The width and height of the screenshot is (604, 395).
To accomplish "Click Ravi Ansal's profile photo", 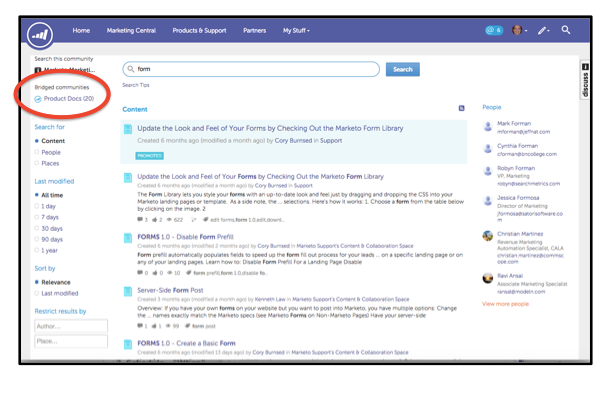I will (488, 278).
